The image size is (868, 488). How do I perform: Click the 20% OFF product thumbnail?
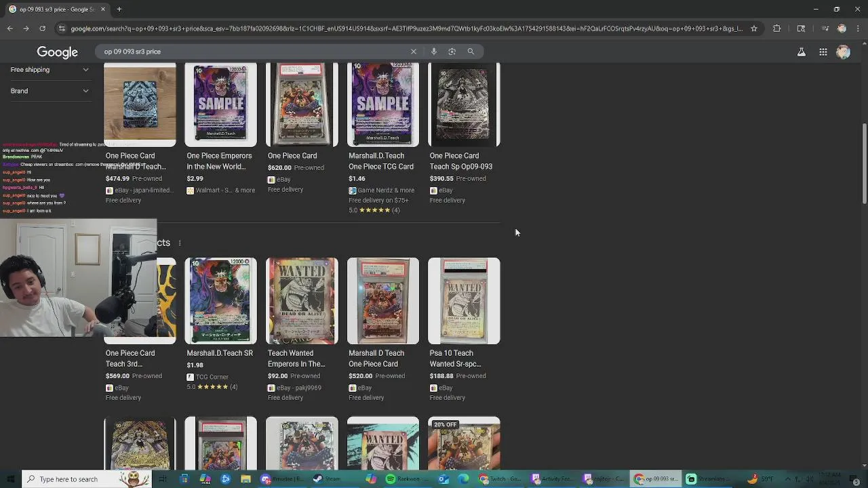[464, 443]
